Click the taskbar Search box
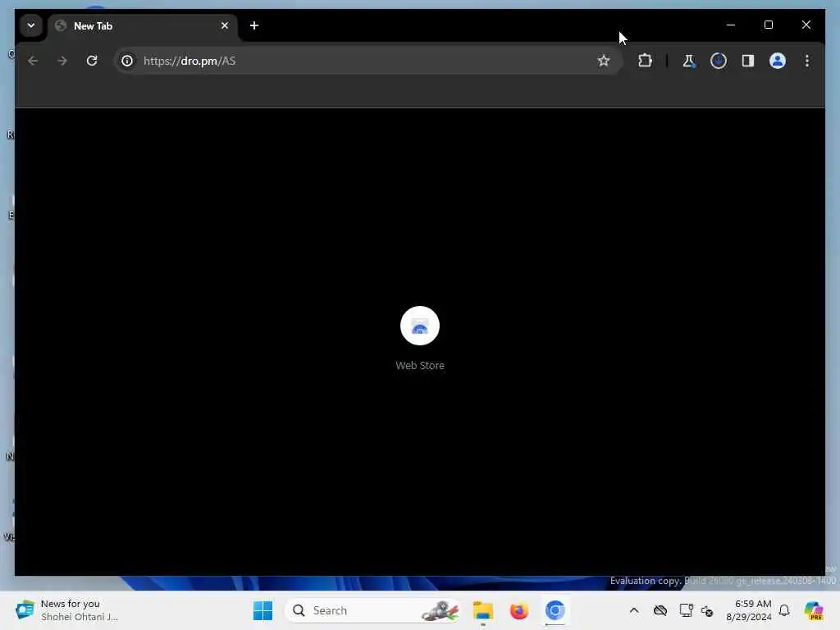 373,610
